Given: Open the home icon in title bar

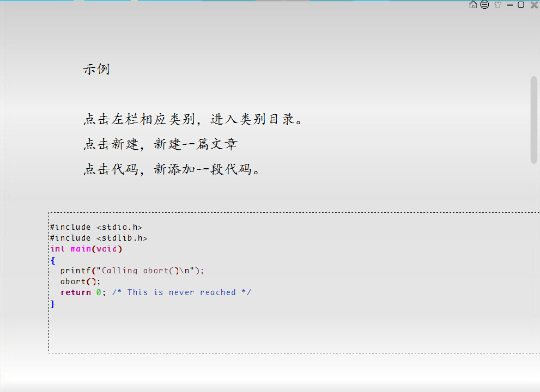Looking at the screenshot, I should [x=473, y=4].
